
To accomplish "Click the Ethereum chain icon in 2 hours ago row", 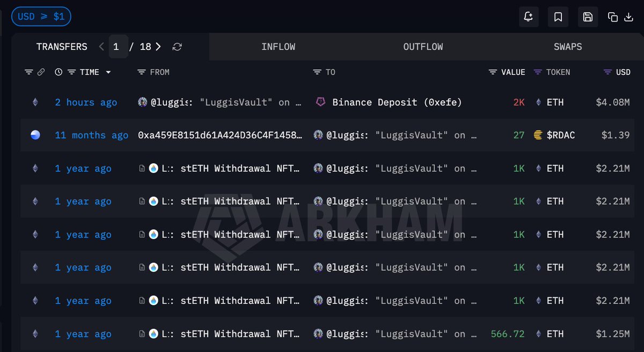I will 35,102.
